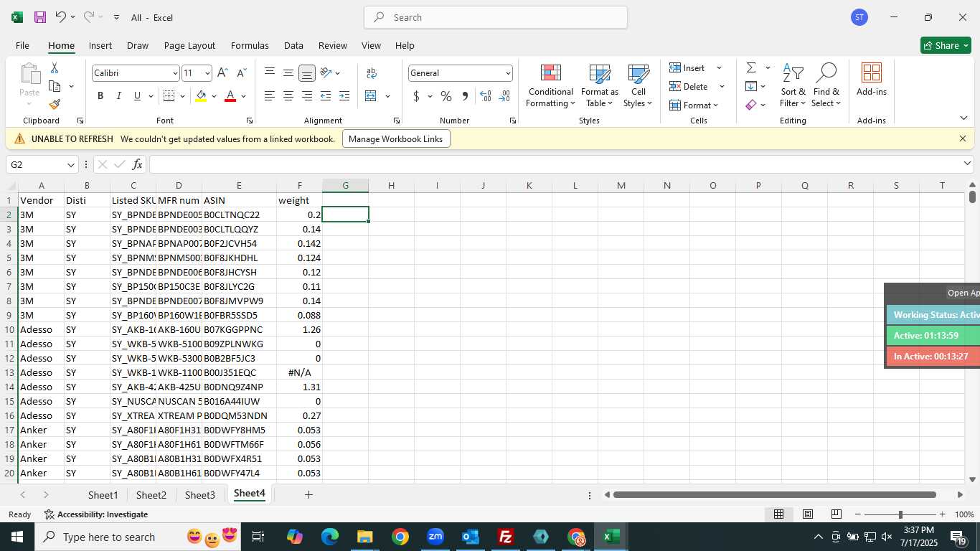Click the Delete cells button
Viewport: 980px width, 551px height.
coord(697,86)
